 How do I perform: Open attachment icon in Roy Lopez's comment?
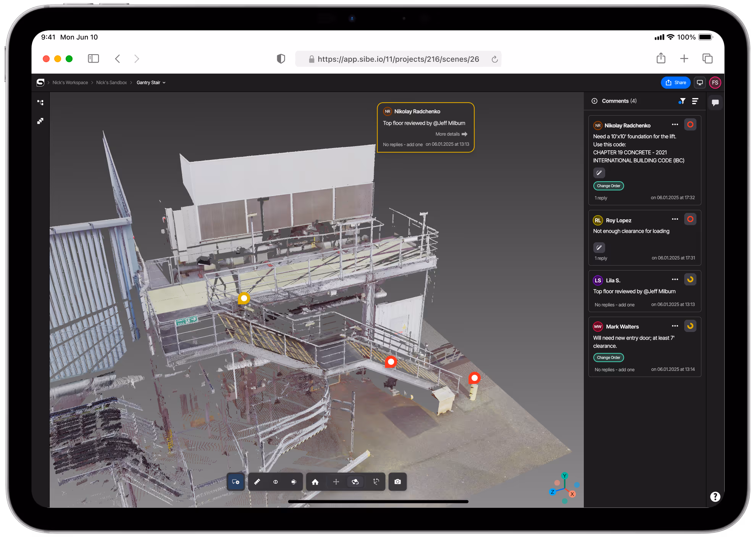[599, 248]
